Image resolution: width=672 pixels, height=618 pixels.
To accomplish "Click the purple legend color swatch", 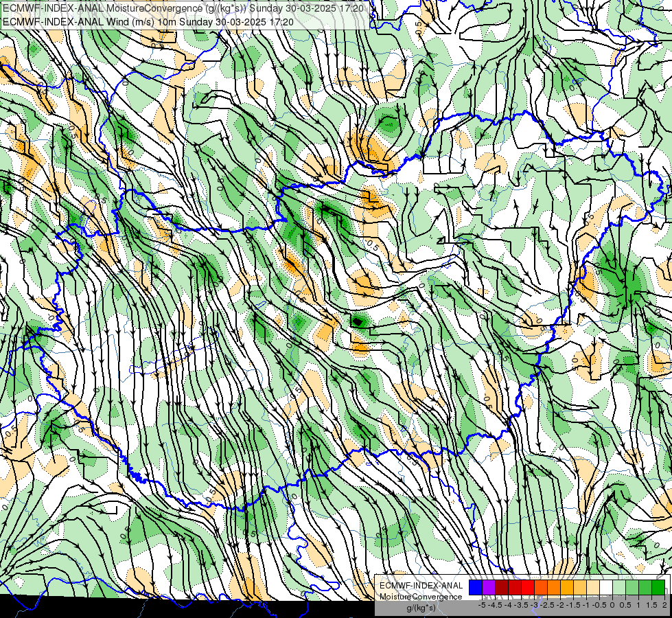I will pos(489,588).
